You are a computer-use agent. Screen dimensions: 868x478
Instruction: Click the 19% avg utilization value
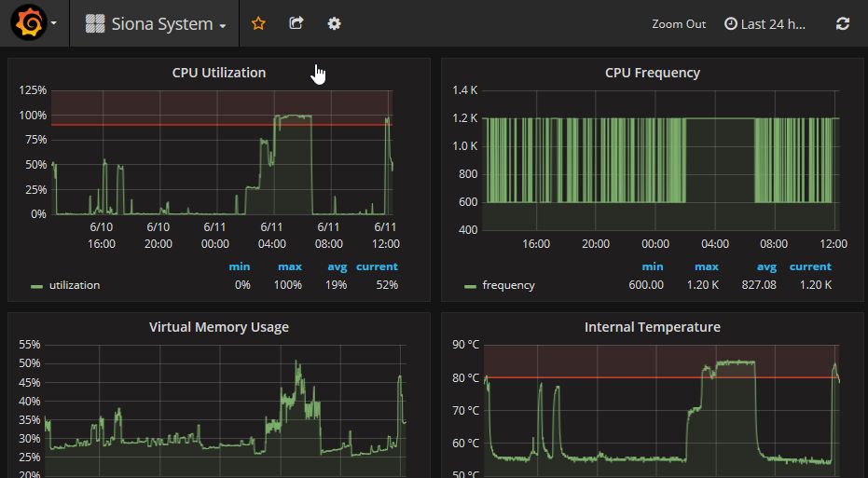[336, 285]
